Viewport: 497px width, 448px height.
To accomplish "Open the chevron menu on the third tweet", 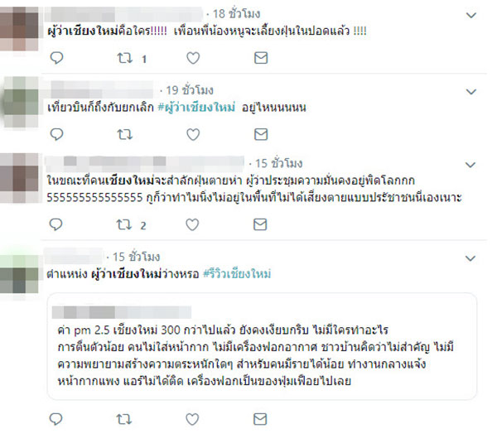I will 470,165.
